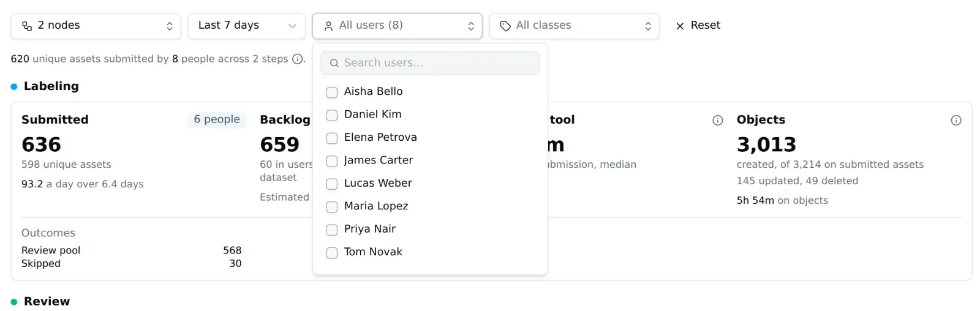
Task: Click the Review pool value 568
Action: coord(232,250)
